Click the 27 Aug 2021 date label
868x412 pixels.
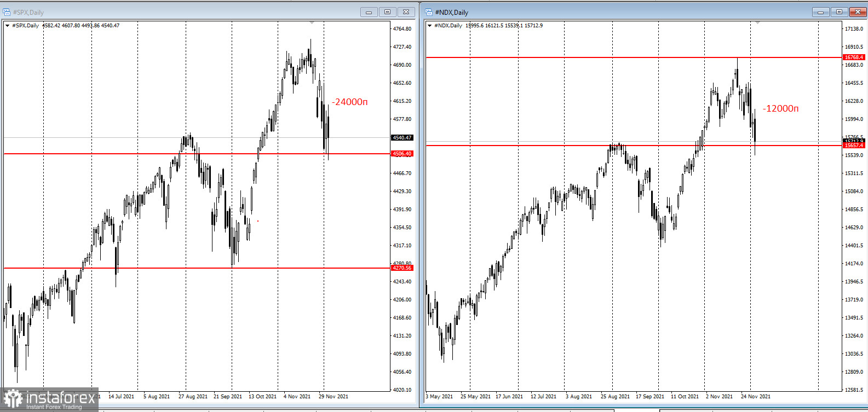tap(193, 397)
